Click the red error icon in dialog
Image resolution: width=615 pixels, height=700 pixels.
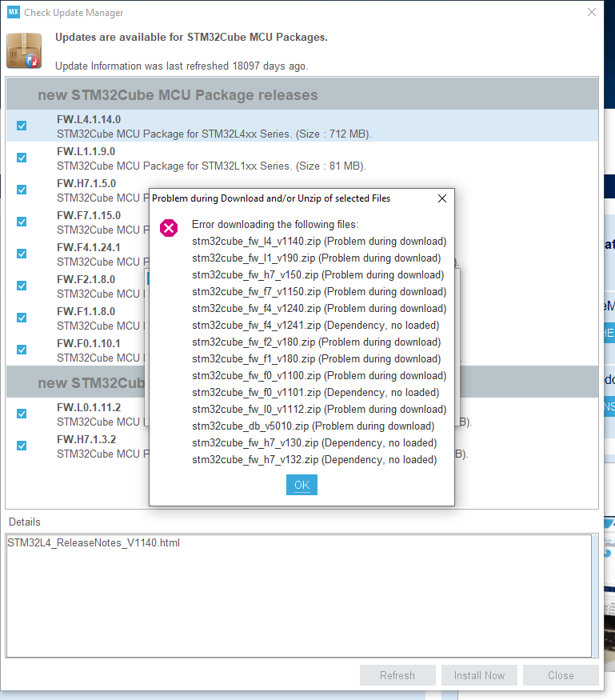(169, 228)
